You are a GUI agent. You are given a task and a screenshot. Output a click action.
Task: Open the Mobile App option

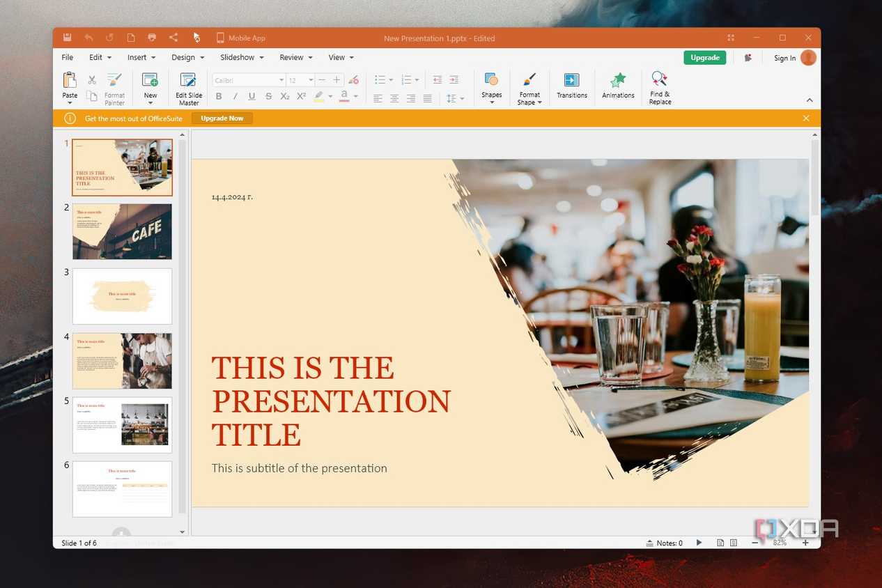click(x=240, y=38)
